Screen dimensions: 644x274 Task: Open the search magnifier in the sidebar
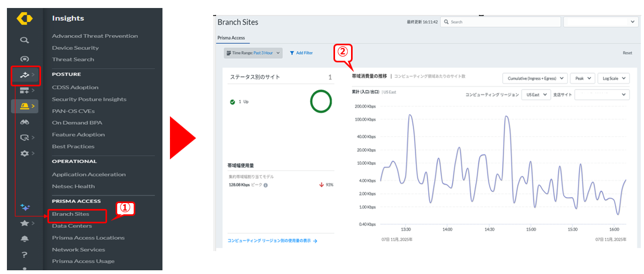[24, 40]
